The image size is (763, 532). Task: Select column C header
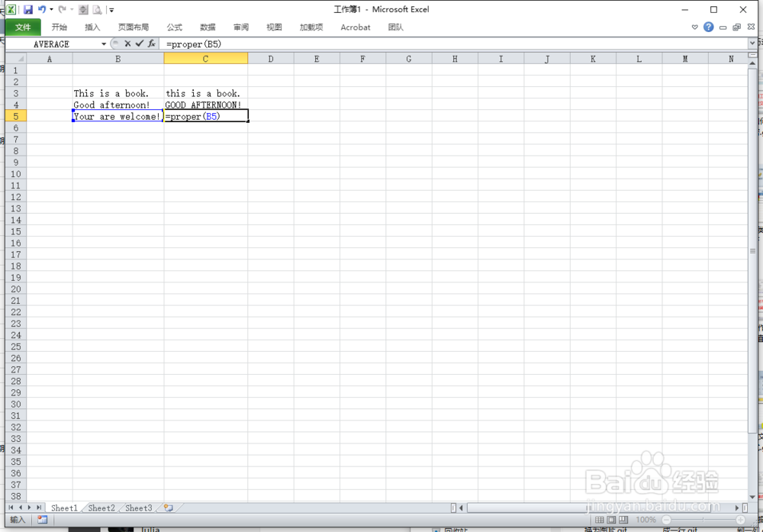[x=206, y=59]
